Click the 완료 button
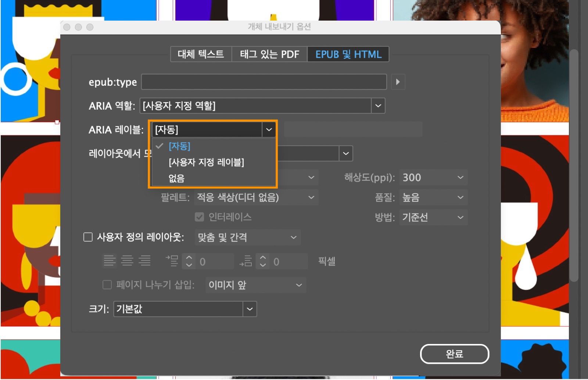 455,354
